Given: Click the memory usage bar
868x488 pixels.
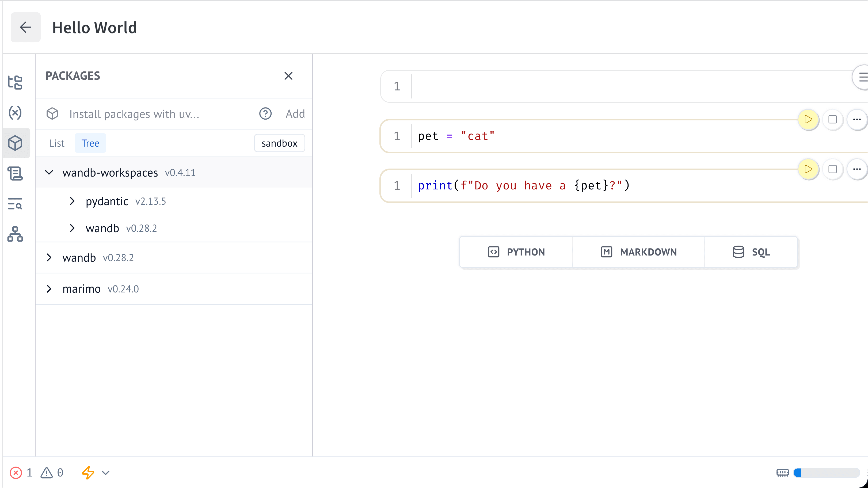Looking at the screenshot, I should click(827, 473).
